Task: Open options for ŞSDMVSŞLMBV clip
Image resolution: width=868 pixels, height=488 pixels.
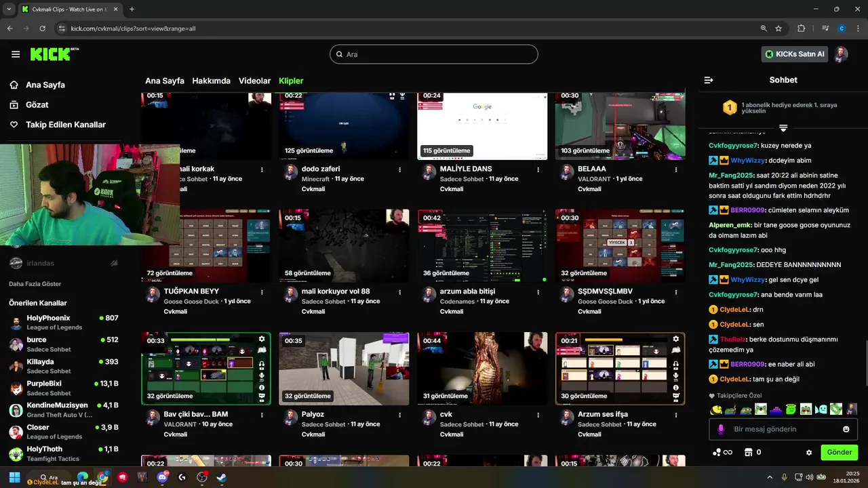Action: click(x=676, y=292)
